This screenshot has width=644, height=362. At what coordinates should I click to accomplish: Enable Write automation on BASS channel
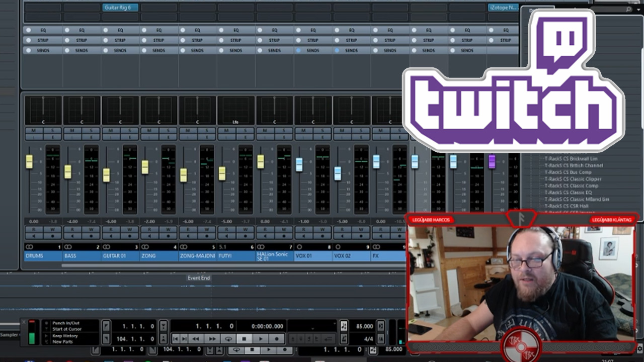(91, 229)
